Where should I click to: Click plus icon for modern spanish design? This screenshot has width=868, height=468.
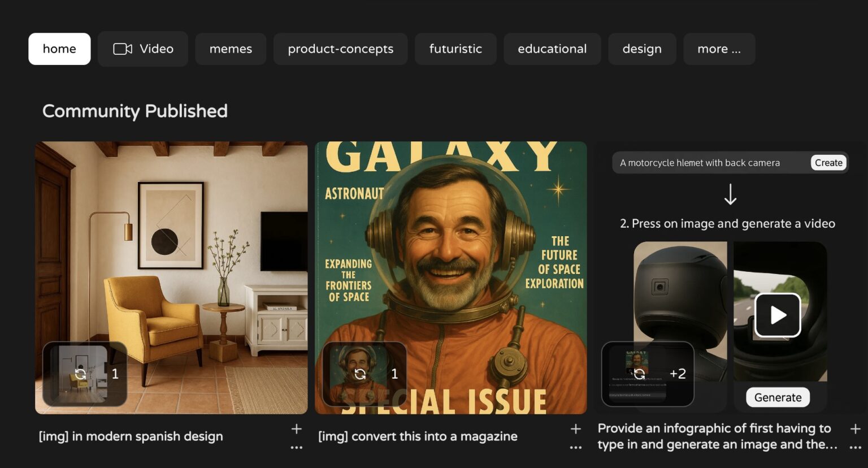click(x=296, y=429)
